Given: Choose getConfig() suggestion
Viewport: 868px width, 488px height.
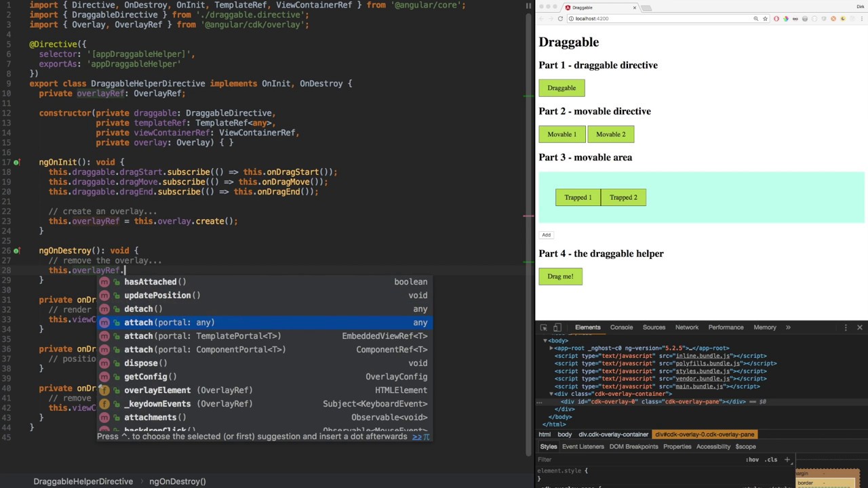Looking at the screenshot, I should [264, 377].
